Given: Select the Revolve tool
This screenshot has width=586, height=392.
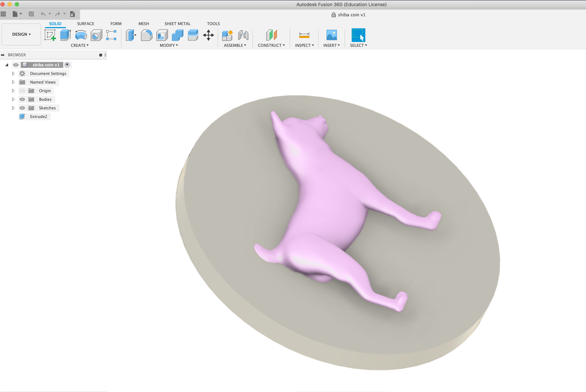Looking at the screenshot, I should (81, 35).
